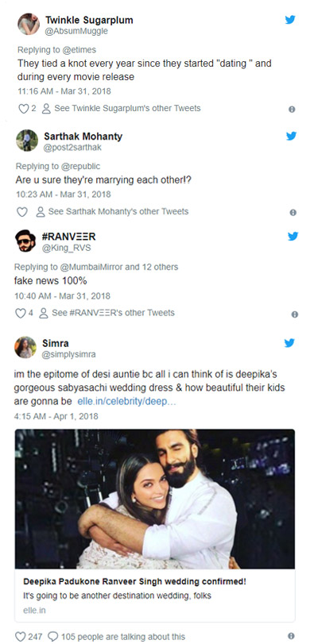Like the #RANVEER fake news tweet
This screenshot has width=318, height=644.
point(21,313)
